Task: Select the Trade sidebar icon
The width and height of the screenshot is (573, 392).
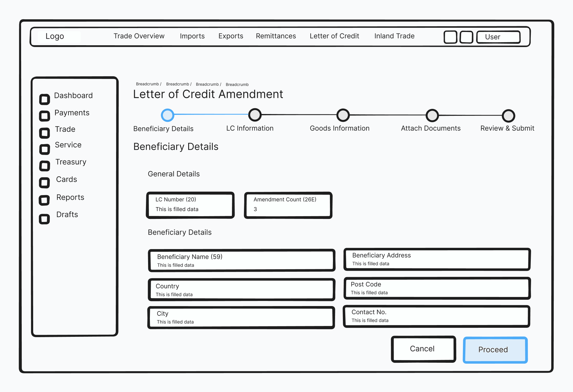Action: [x=44, y=133]
